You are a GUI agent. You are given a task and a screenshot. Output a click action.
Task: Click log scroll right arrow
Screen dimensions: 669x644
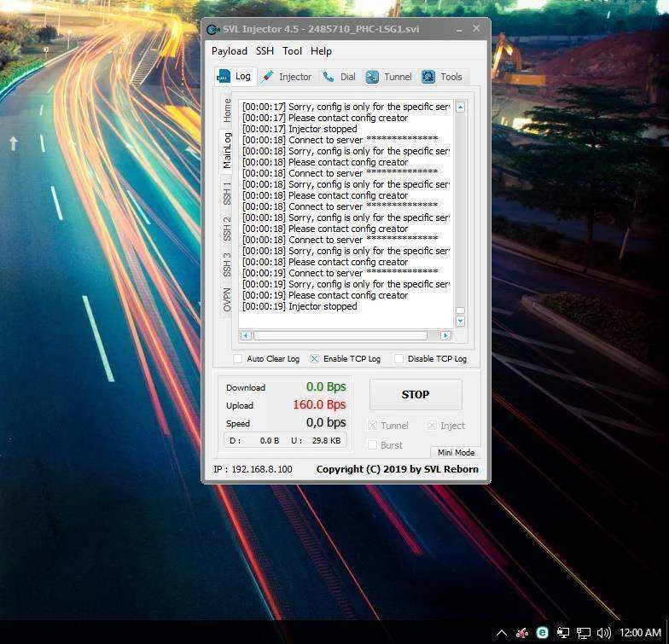[x=445, y=335]
